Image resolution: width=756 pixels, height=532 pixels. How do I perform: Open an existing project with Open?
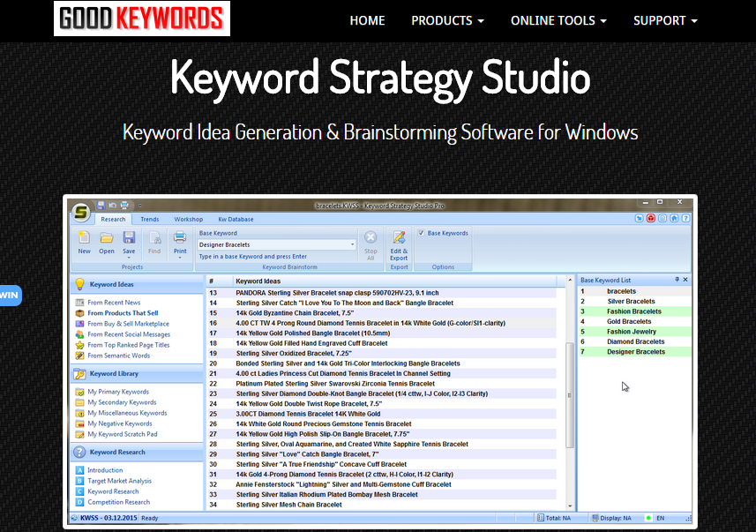[107, 243]
